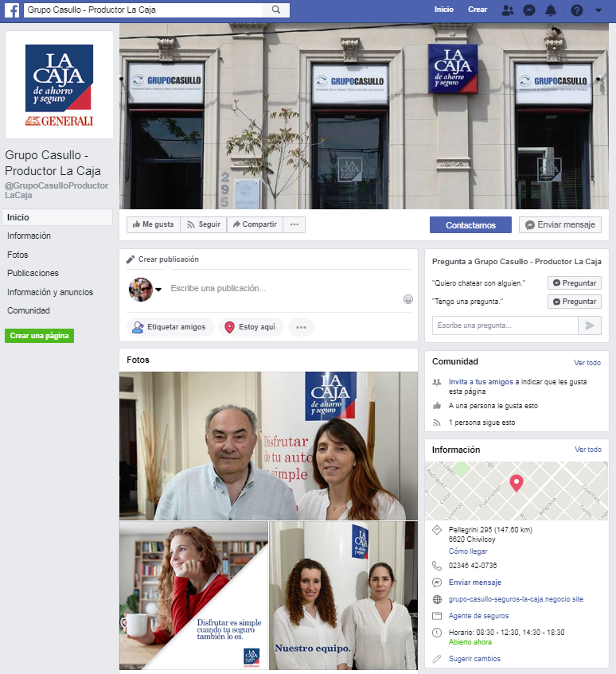Expand the account dropdown arrow
This screenshot has height=674, width=616.
tap(598, 10)
